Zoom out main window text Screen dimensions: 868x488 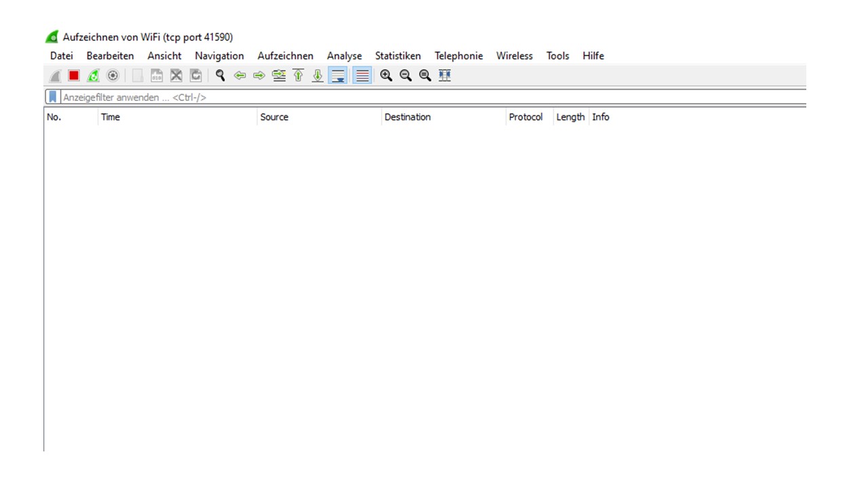click(x=406, y=76)
